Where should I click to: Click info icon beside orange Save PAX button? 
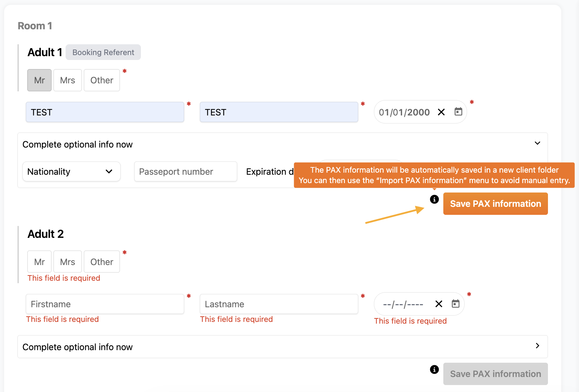[434, 199]
